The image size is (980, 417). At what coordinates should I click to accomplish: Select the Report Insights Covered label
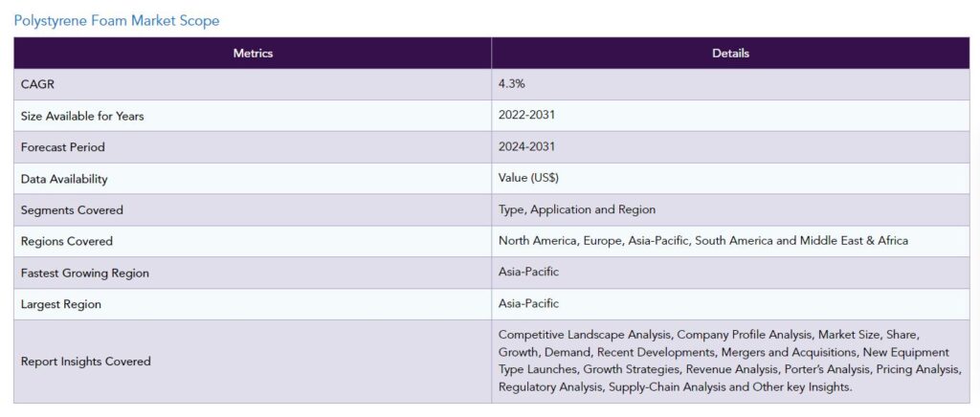(85, 362)
